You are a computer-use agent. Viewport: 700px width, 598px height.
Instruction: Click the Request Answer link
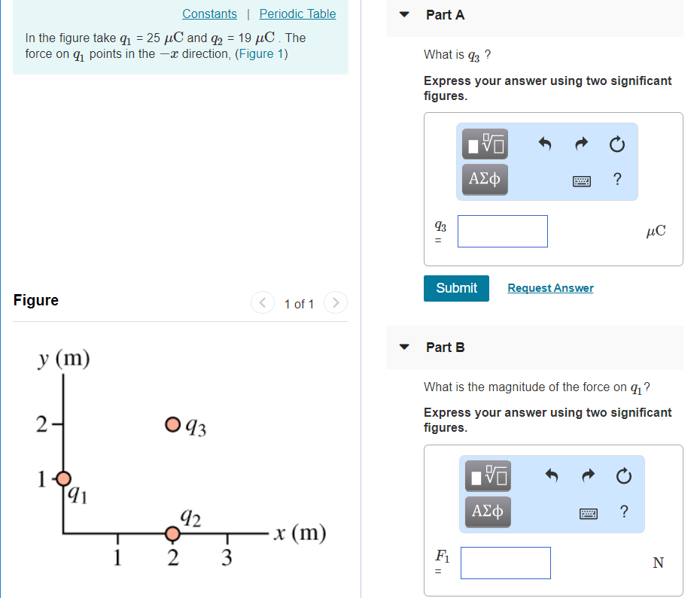click(x=550, y=288)
